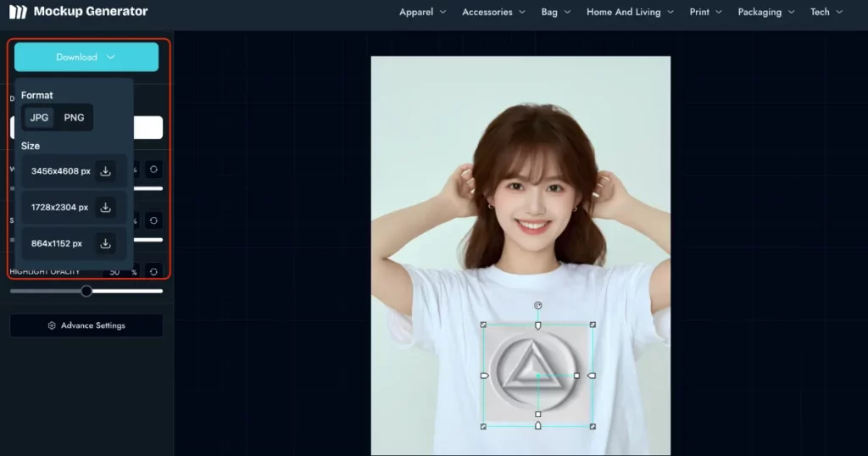The height and width of the screenshot is (456, 868).
Task: Click the top-left corner resize handle
Action: coord(483,325)
